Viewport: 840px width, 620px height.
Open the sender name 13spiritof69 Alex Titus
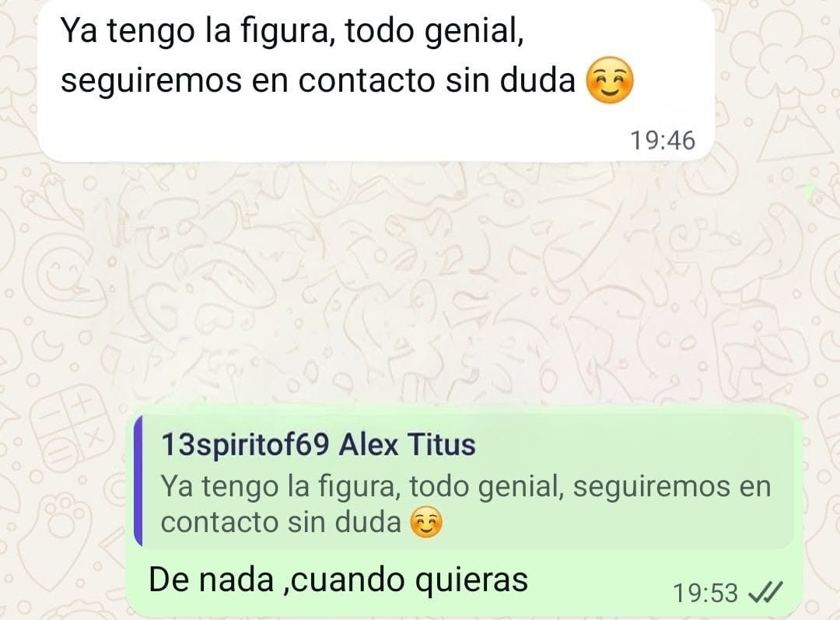tap(317, 444)
